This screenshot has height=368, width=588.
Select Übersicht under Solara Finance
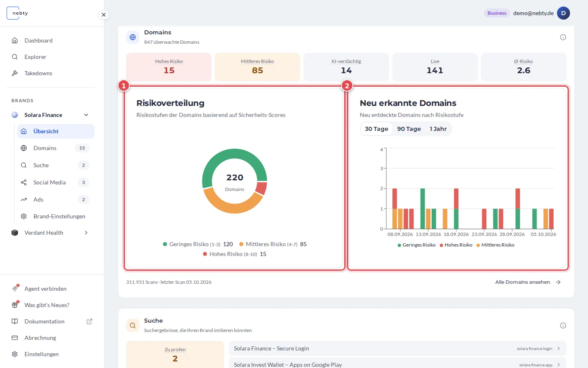pyautogui.click(x=56, y=131)
